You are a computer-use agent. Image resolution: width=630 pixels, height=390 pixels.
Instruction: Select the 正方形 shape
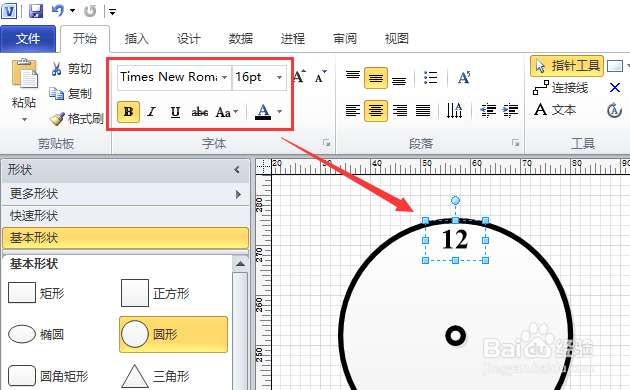(x=155, y=293)
